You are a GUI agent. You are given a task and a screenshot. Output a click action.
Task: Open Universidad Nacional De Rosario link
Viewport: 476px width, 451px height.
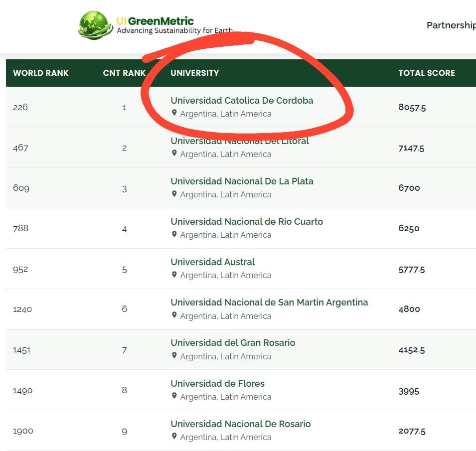click(241, 424)
